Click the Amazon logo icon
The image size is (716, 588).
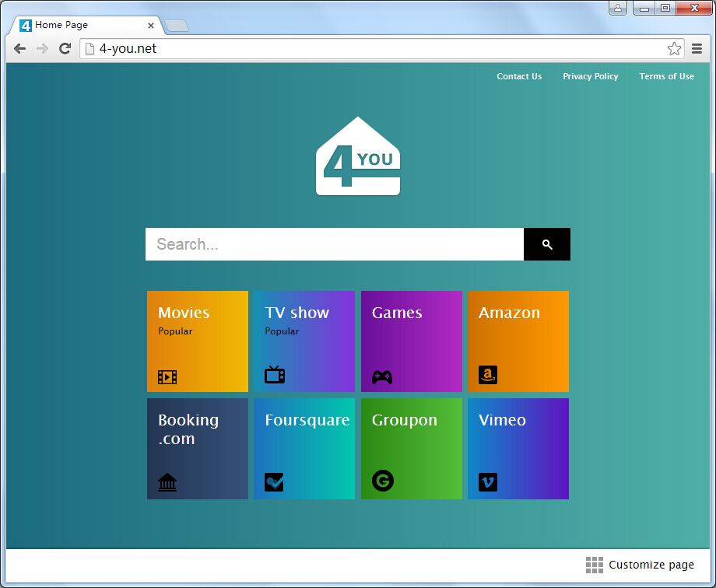(x=488, y=375)
